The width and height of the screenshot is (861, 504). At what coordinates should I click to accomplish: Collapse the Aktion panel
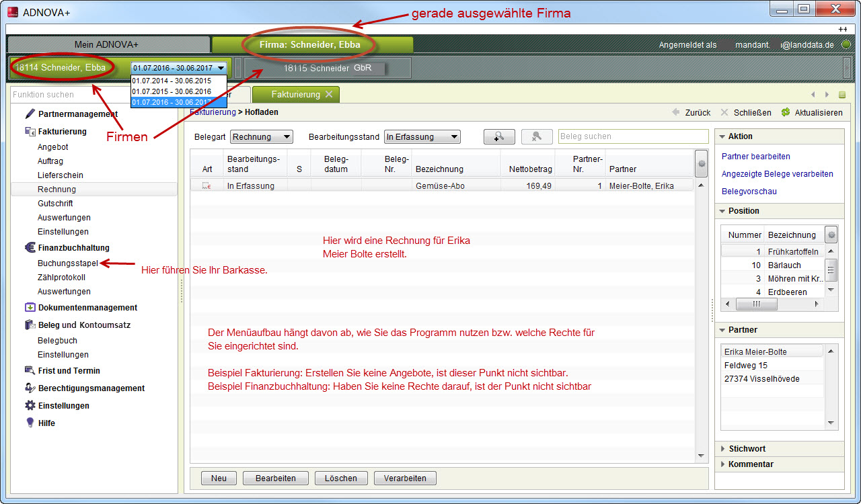[722, 136]
